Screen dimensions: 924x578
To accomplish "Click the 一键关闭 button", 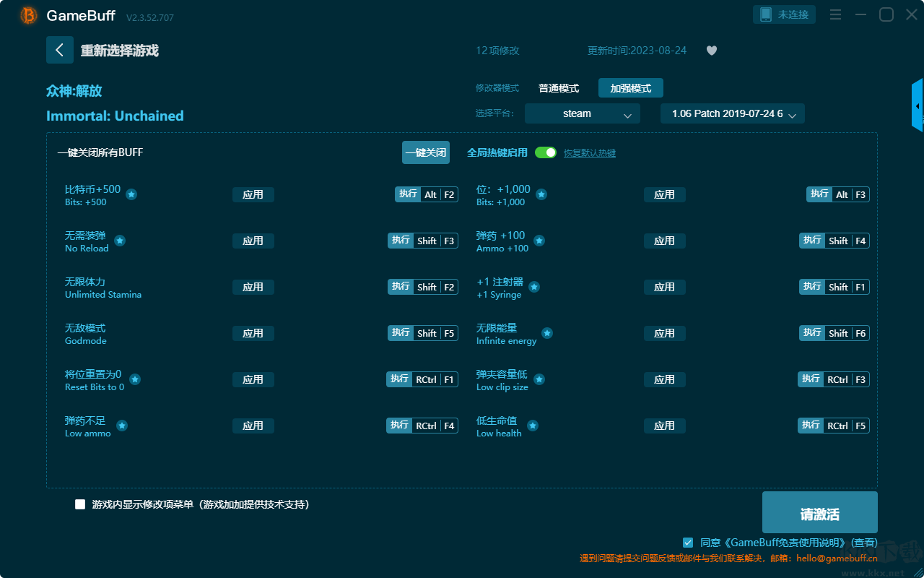I will pos(426,152).
